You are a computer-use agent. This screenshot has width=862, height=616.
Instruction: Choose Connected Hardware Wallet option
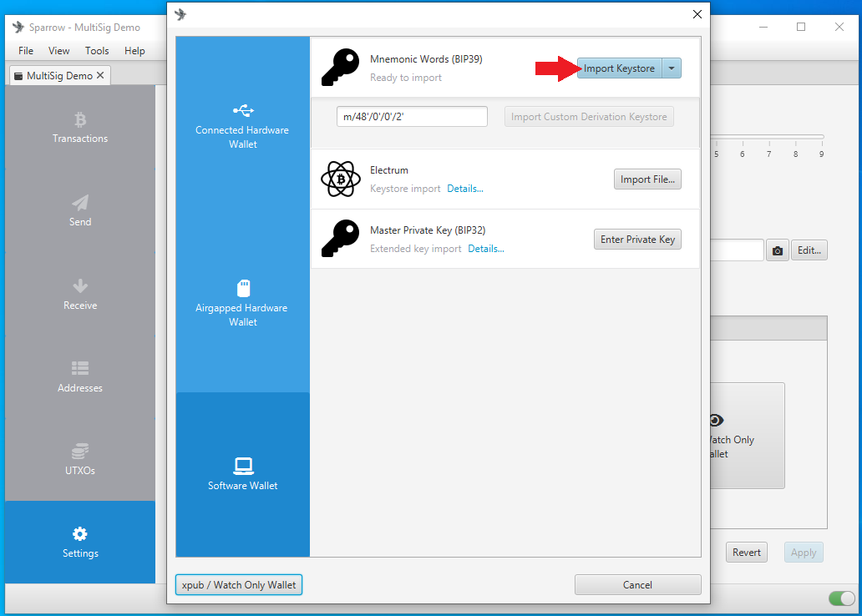(242, 126)
